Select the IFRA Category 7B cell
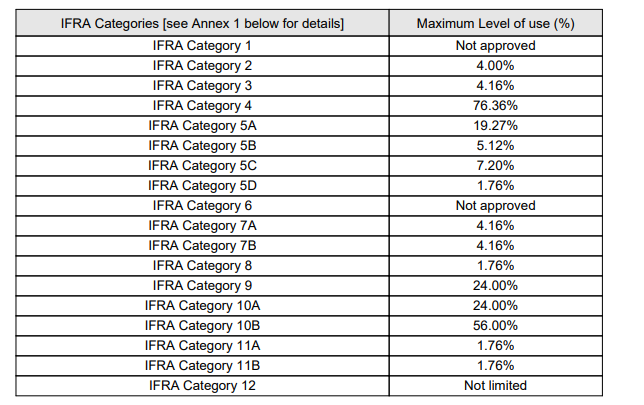The width and height of the screenshot is (644, 405). [x=202, y=245]
